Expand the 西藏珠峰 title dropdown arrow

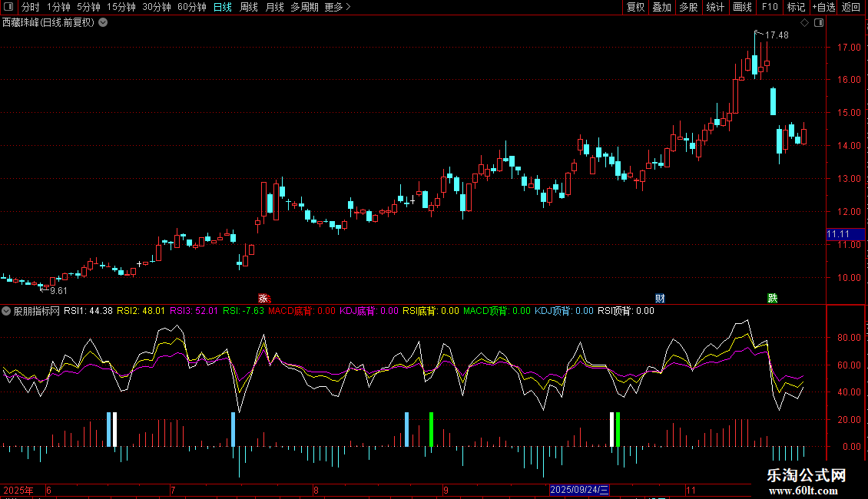(103, 23)
